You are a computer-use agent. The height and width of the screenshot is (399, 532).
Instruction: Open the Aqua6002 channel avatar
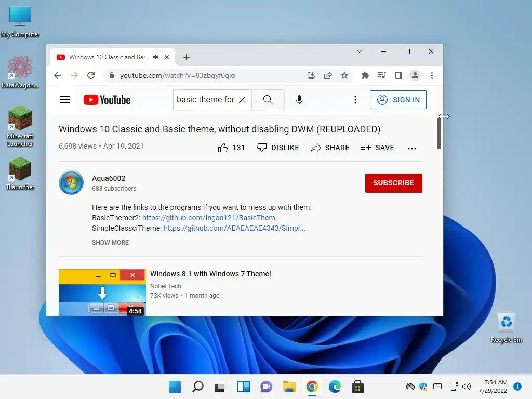71,182
